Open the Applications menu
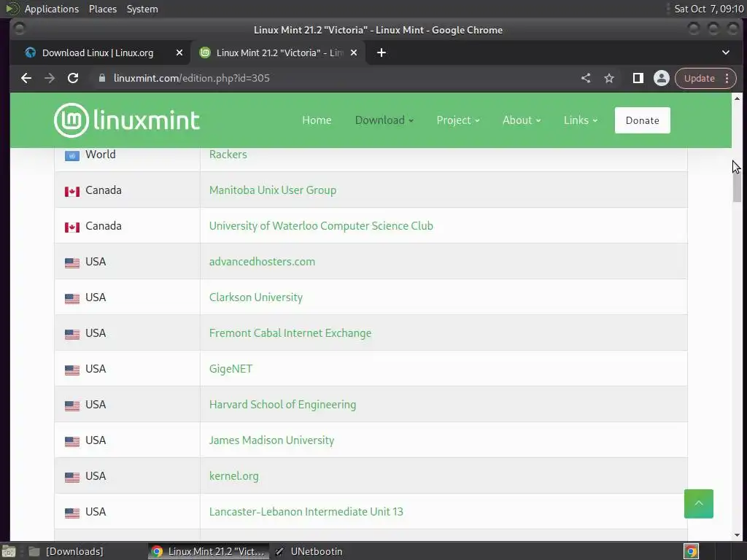747x560 pixels. click(52, 9)
